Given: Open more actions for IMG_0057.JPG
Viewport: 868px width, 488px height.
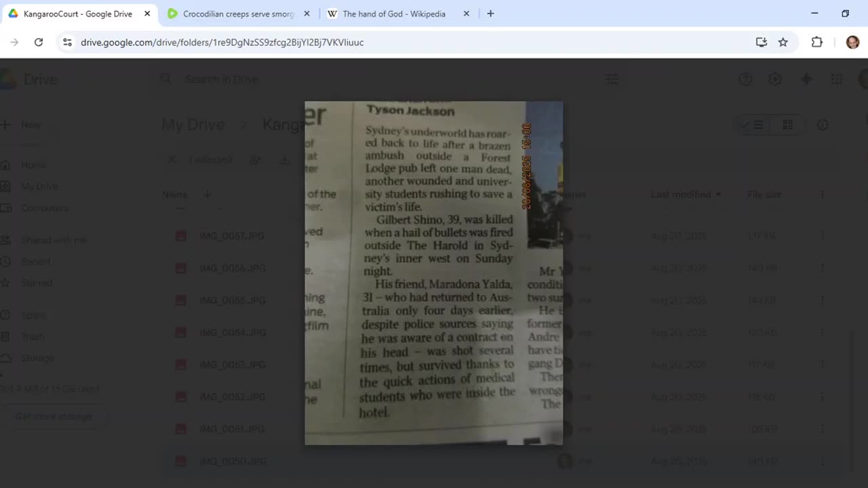Looking at the screenshot, I should (822, 236).
